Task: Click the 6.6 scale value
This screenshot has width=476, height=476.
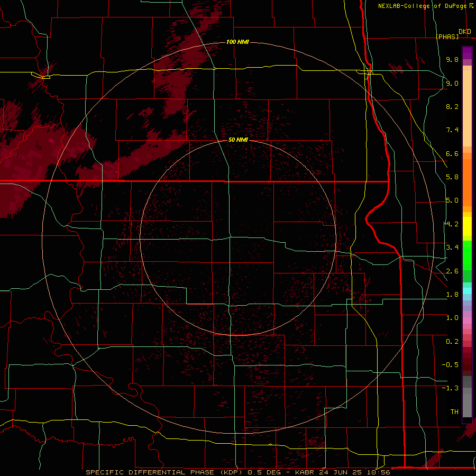Action: pos(452,153)
